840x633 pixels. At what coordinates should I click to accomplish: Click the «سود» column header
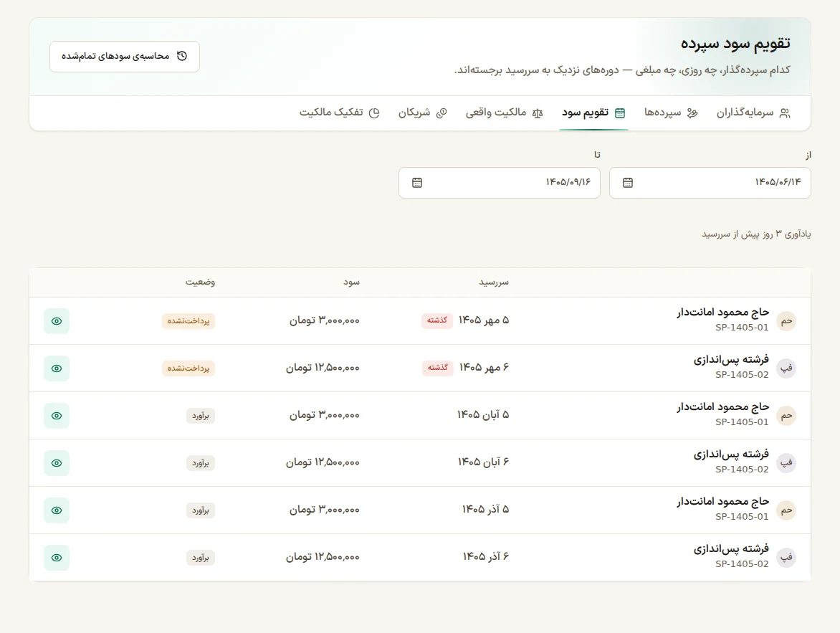pyautogui.click(x=351, y=282)
